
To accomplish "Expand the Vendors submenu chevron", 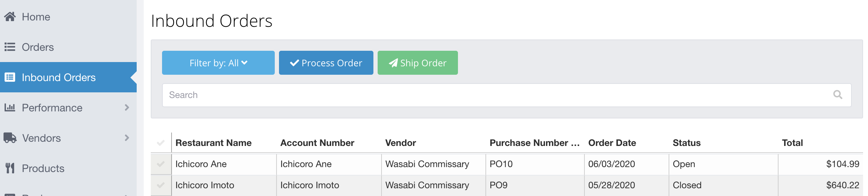I will tap(127, 138).
